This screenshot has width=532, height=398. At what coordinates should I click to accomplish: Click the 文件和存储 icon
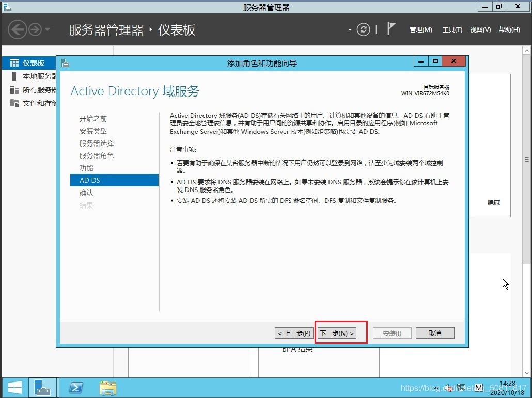click(x=14, y=103)
